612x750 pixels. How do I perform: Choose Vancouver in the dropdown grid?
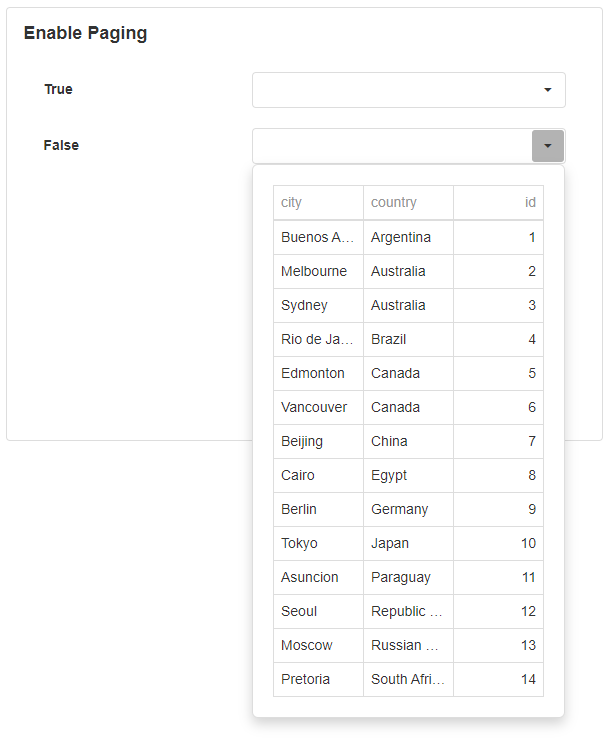(315, 407)
